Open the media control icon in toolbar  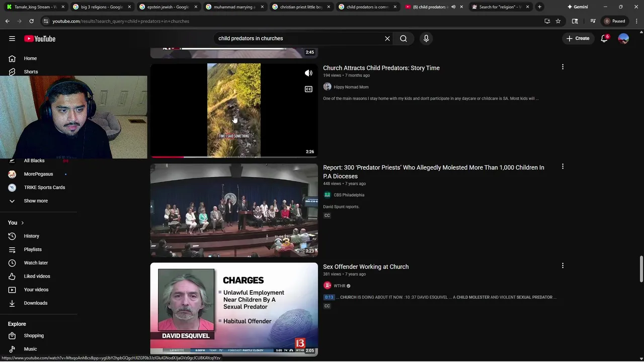(593, 21)
